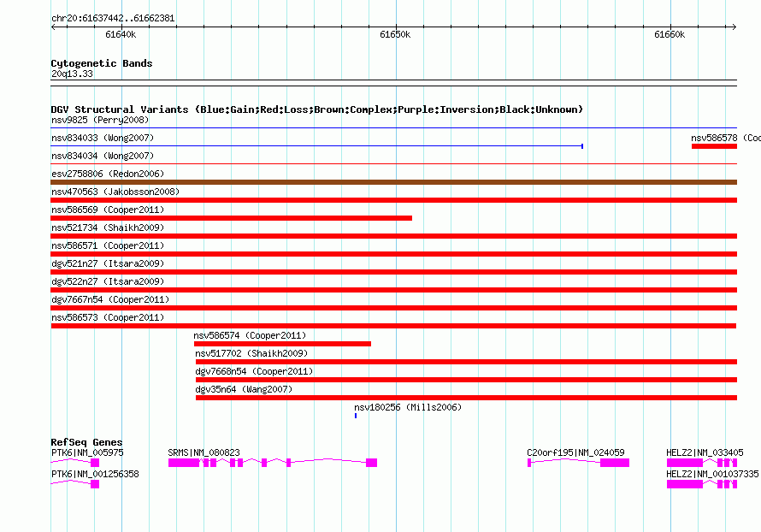761x532 pixels.
Task: Click the SRMS|NM_080823 gene label
Action: [204, 452]
